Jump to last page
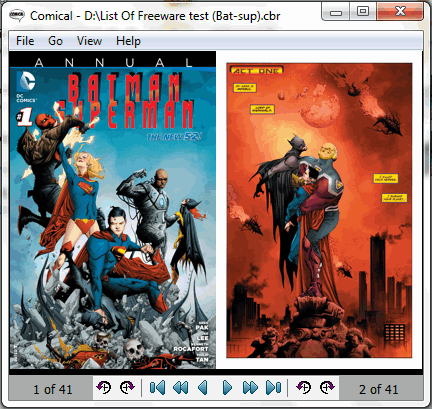 273,388
